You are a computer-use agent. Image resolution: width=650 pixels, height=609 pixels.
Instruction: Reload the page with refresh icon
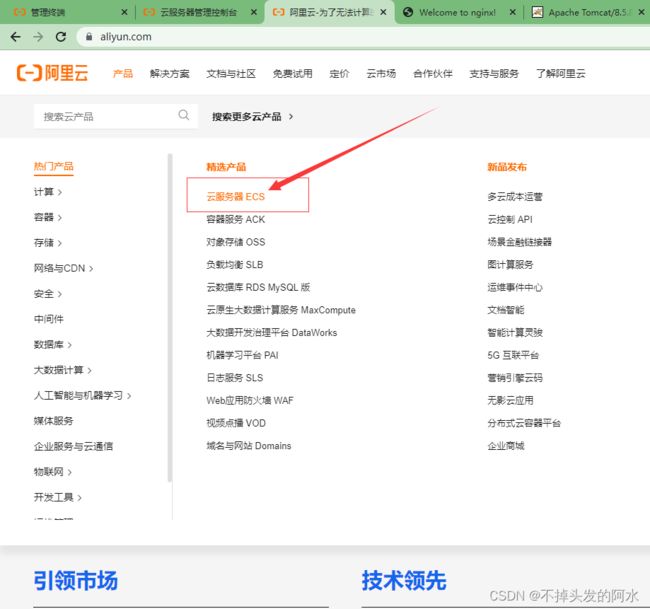click(x=61, y=37)
